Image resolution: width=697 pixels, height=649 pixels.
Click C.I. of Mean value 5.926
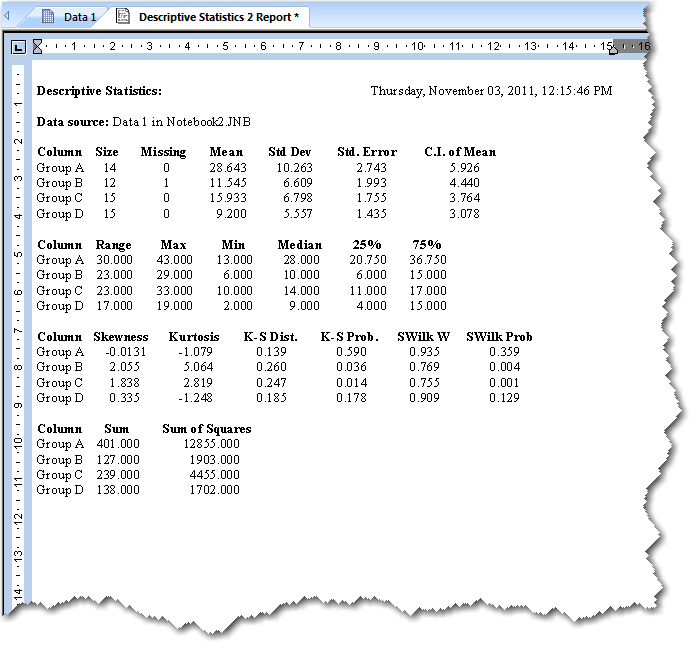pyautogui.click(x=464, y=168)
